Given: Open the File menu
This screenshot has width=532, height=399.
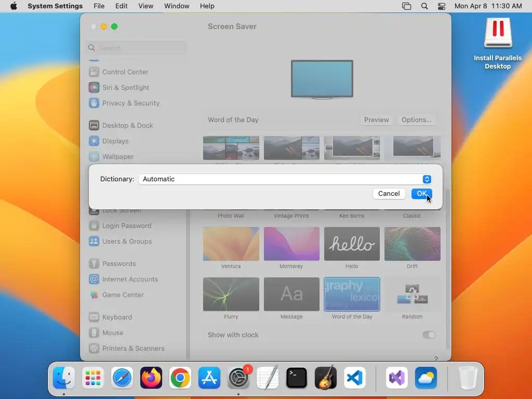Looking at the screenshot, I should coord(99,6).
